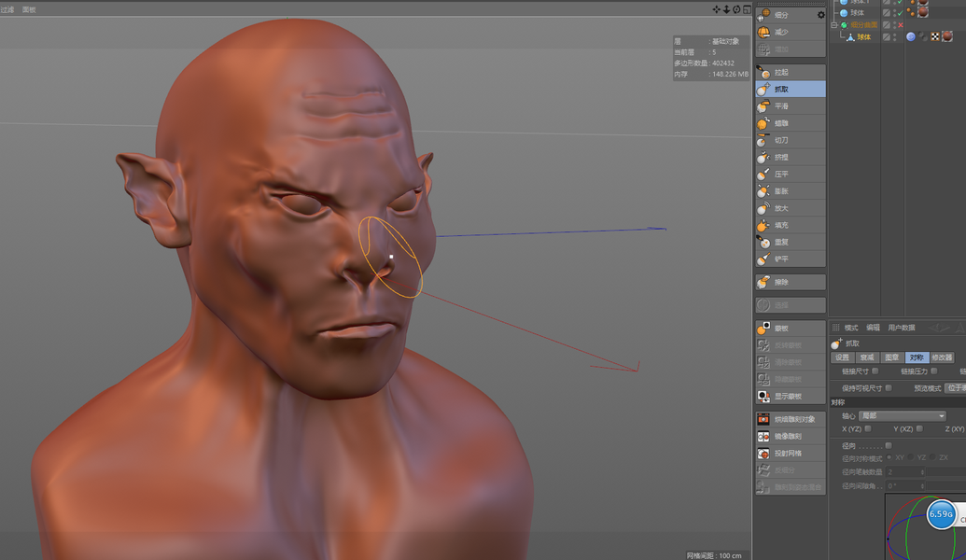Viewport: 966px width, 560px height.
Task: Click the 径向笔触数量 value field
Action: (x=905, y=472)
